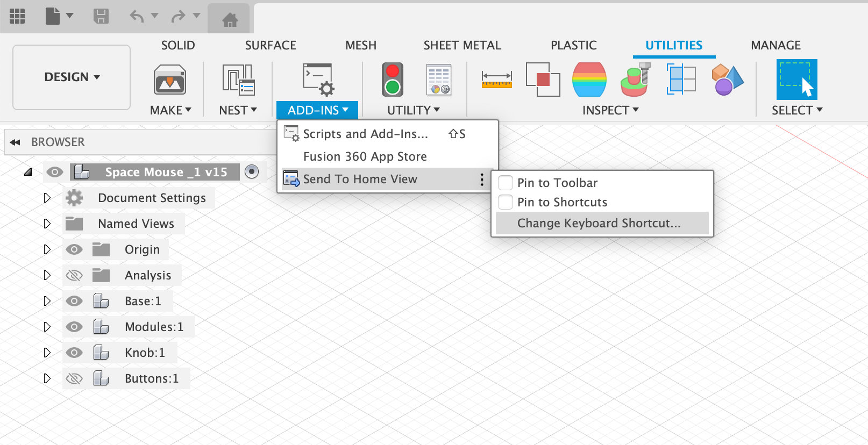Open the three-dot options for Send To Home View

tap(482, 180)
